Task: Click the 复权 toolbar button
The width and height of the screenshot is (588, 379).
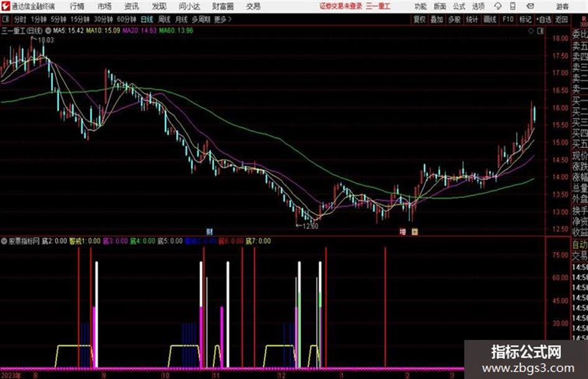Action: pos(419,19)
